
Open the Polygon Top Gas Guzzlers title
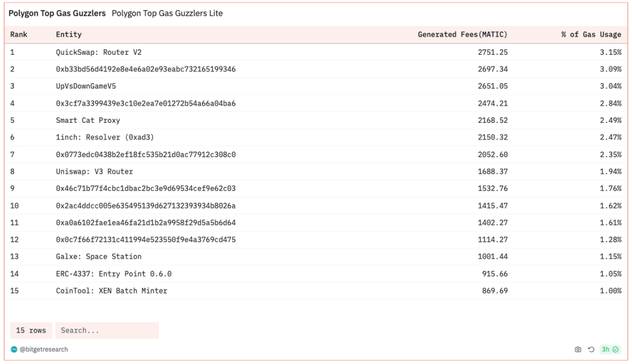point(57,13)
